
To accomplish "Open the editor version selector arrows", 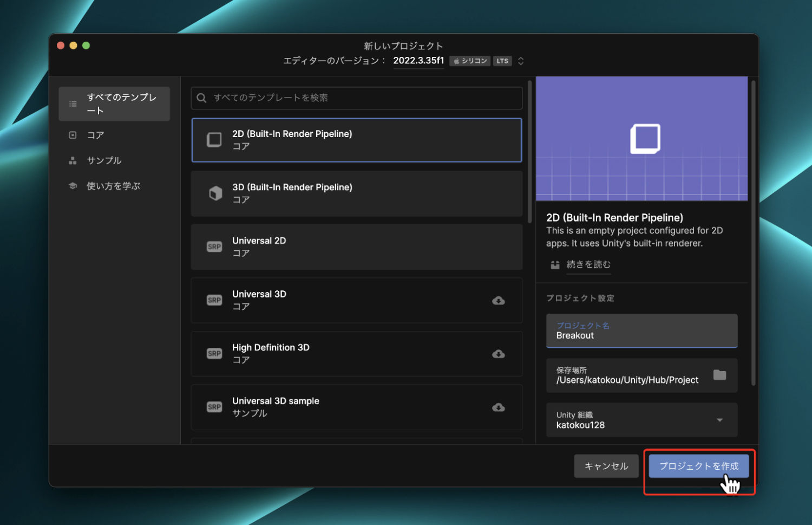I will (521, 61).
